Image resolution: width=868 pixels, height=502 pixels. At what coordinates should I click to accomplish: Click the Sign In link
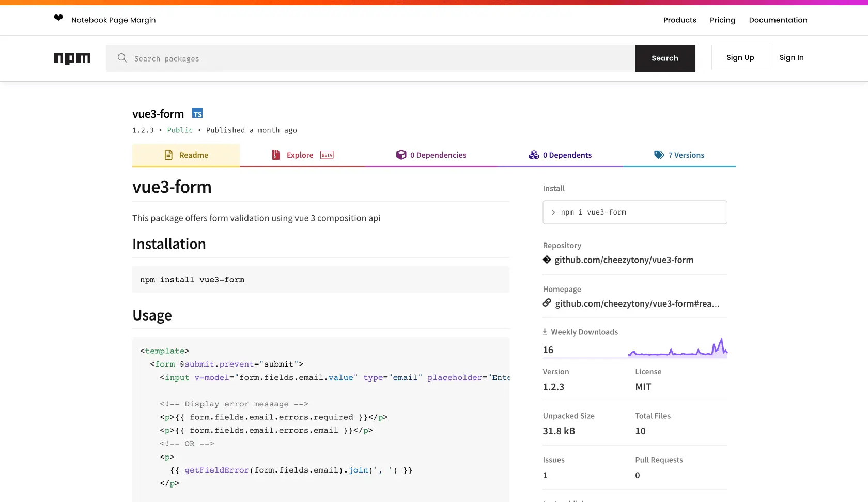792,57
